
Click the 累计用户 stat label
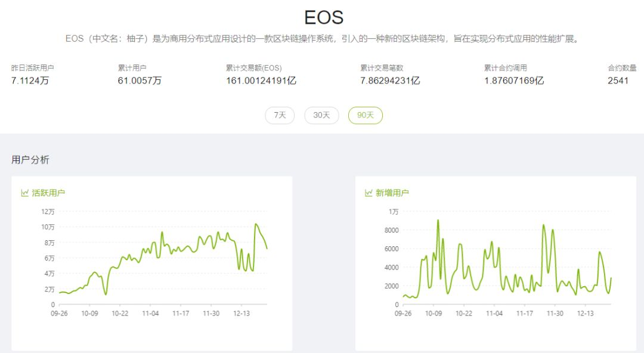pyautogui.click(x=132, y=68)
